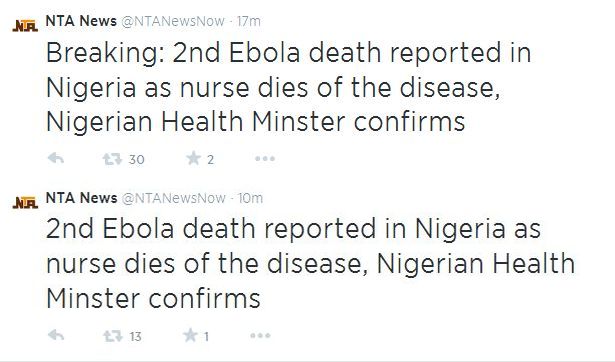Reply to the Breaking Ebola tweet

[x=56, y=159]
